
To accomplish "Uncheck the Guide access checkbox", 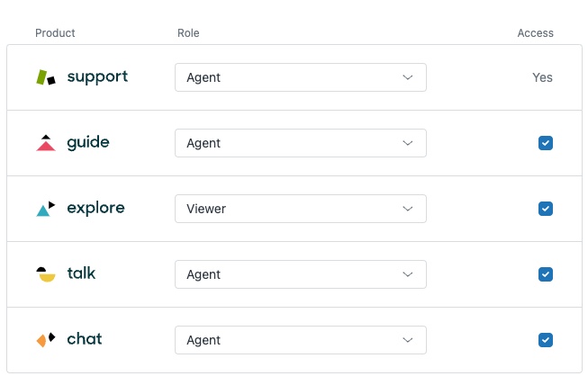I will [545, 143].
